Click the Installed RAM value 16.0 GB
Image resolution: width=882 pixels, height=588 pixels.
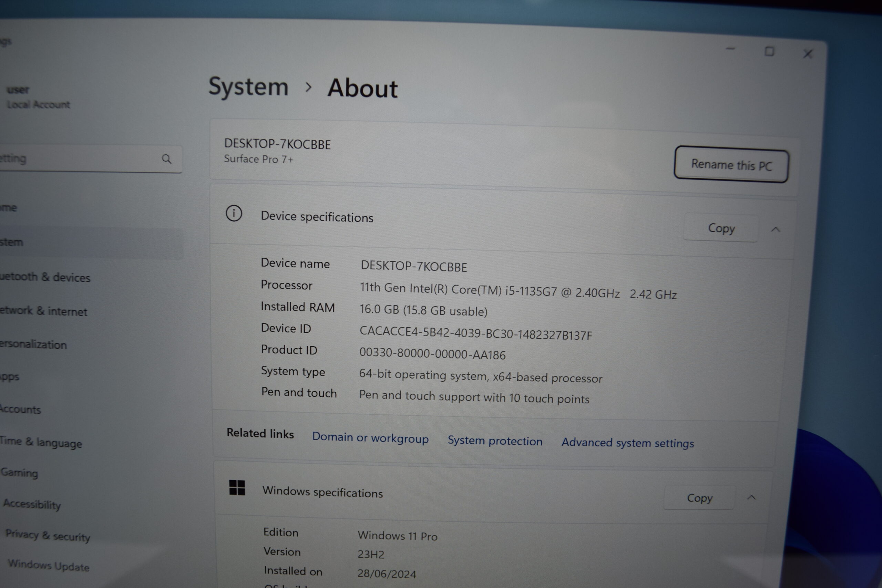click(423, 310)
